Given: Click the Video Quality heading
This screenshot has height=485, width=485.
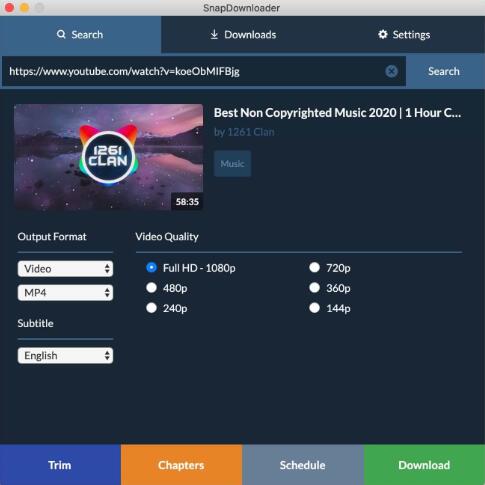Looking at the screenshot, I should pos(167,237).
